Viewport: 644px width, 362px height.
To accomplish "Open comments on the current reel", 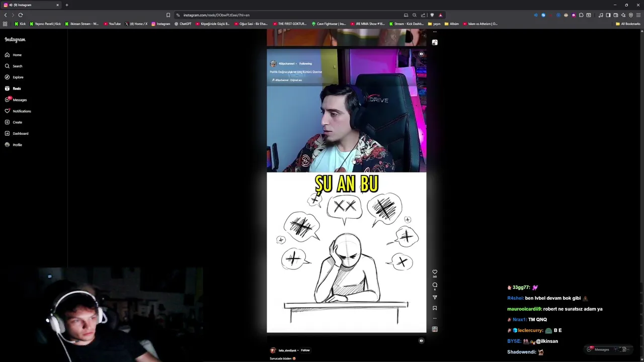I will tap(435, 285).
